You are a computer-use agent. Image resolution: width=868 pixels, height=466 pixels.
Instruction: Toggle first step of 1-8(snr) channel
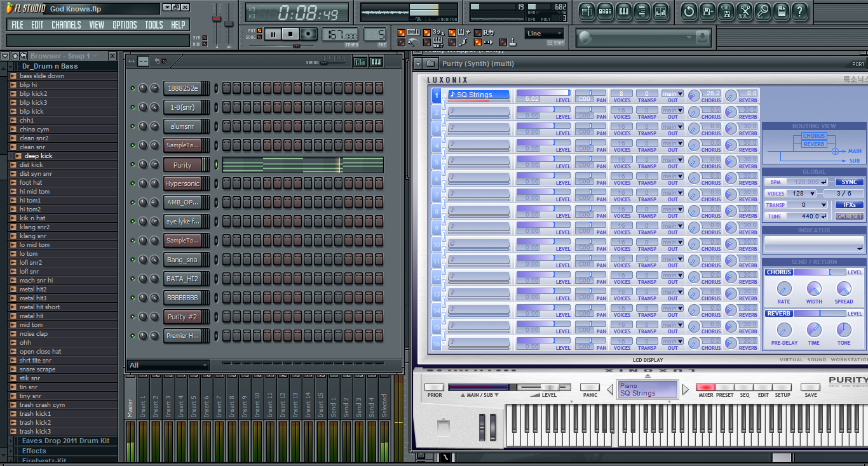[x=227, y=107]
